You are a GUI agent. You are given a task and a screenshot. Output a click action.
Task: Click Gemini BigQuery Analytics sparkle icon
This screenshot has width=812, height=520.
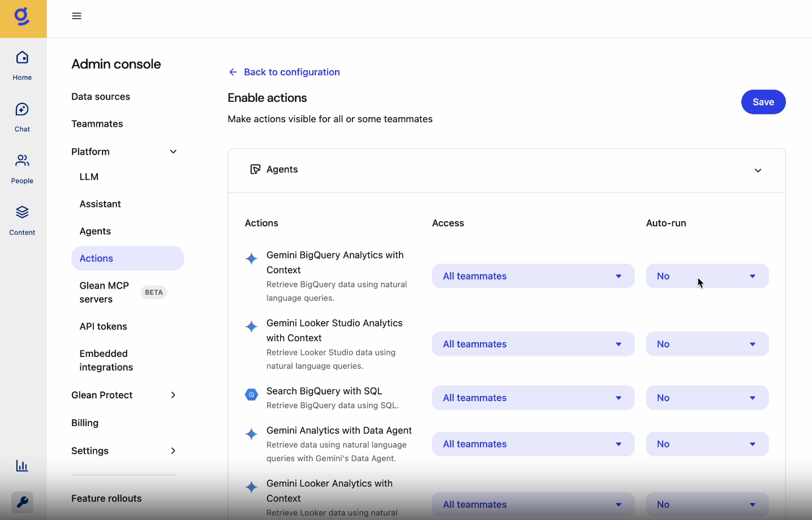point(251,259)
